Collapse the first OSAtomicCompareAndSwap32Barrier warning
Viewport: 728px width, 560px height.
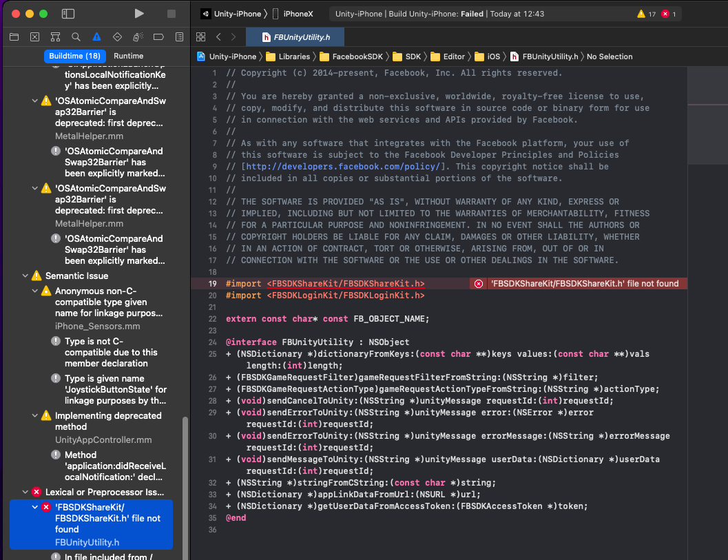pyautogui.click(x=35, y=101)
